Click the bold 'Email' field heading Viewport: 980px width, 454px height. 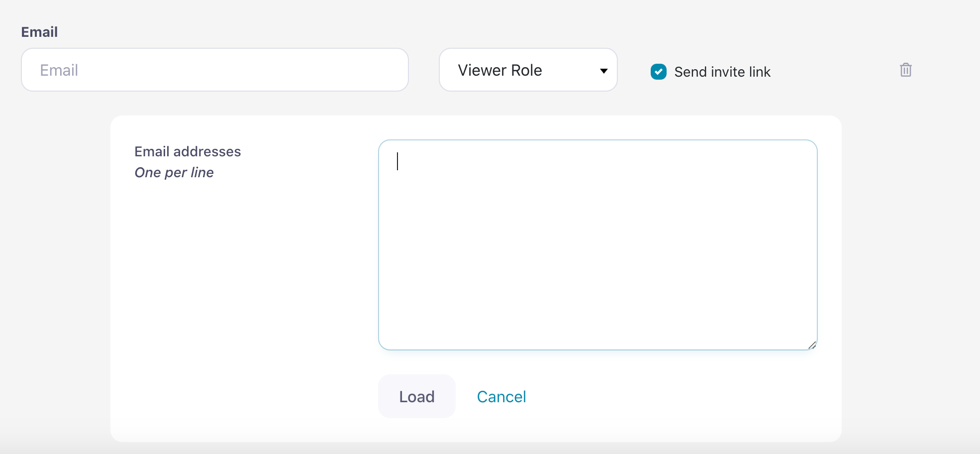click(39, 32)
